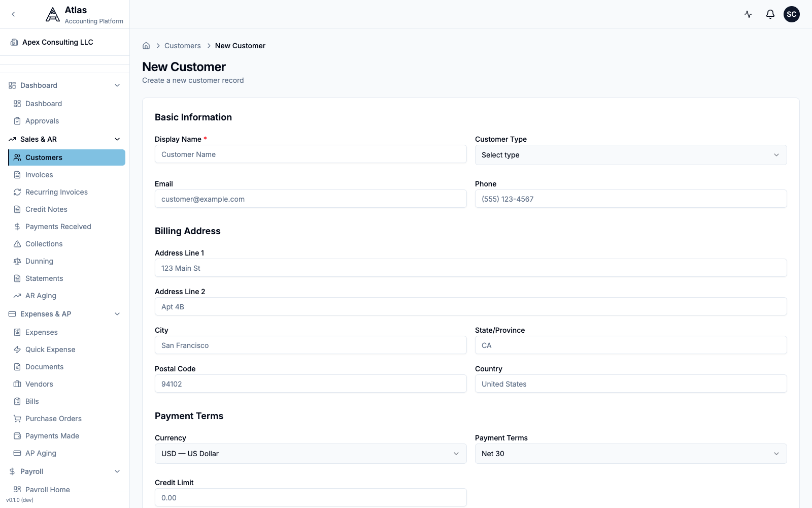Click the Quick Expense lightning icon
The image size is (812, 508).
click(x=17, y=350)
